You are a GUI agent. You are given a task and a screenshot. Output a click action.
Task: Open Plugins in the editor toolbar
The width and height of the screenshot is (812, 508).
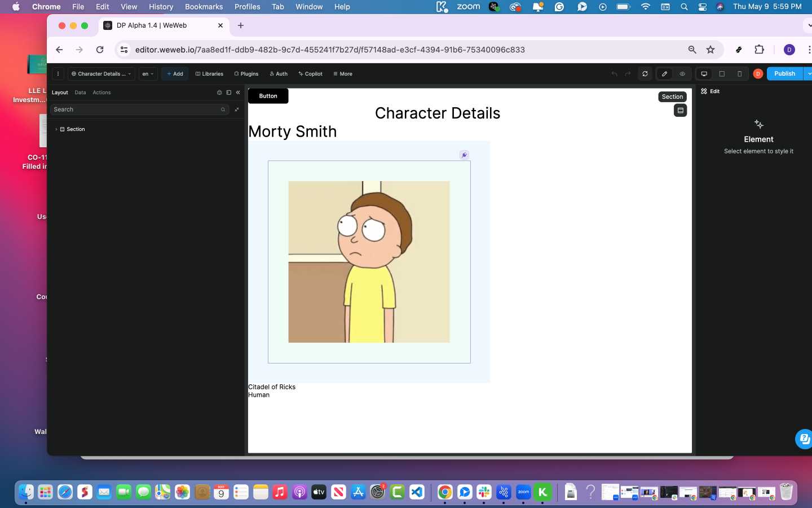(x=246, y=74)
